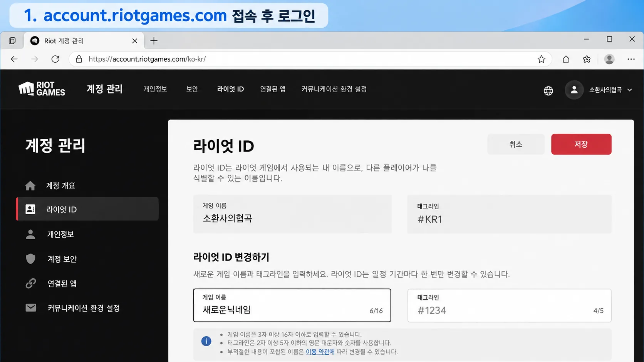Click the red 저장 button
Image resolution: width=644 pixels, height=362 pixels.
(581, 144)
